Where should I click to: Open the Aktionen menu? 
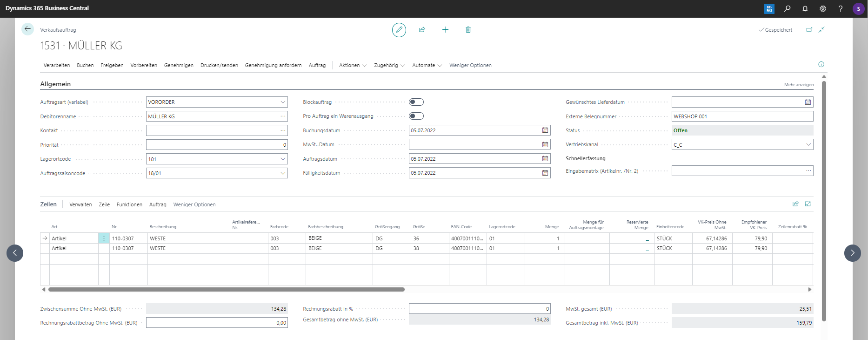pyautogui.click(x=352, y=66)
